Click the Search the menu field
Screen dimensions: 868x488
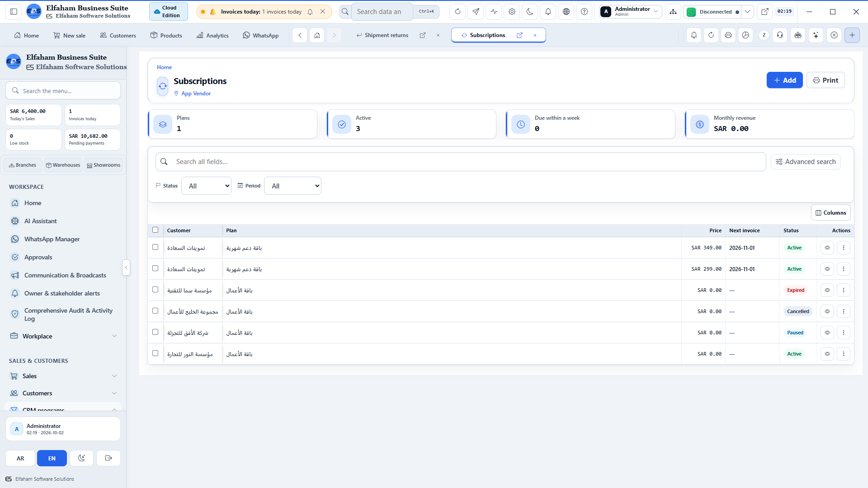(63, 90)
